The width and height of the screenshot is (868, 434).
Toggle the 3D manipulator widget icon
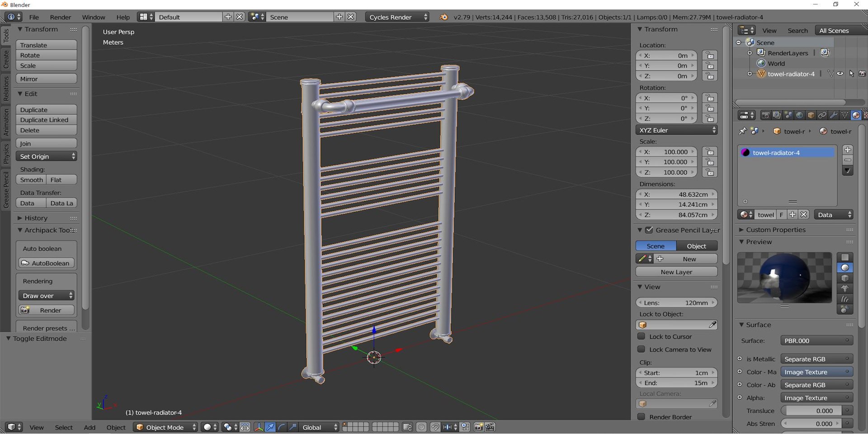click(x=259, y=427)
